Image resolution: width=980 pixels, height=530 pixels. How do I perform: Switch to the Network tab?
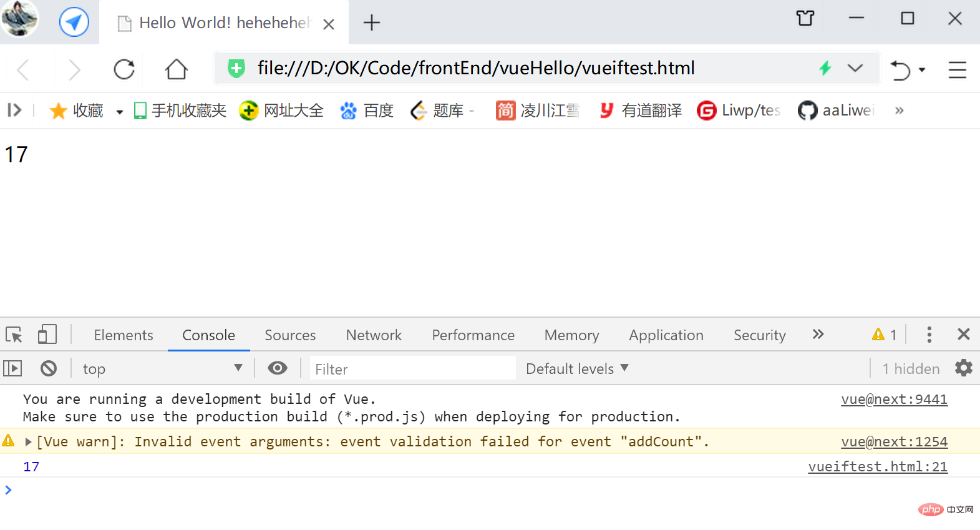point(374,335)
